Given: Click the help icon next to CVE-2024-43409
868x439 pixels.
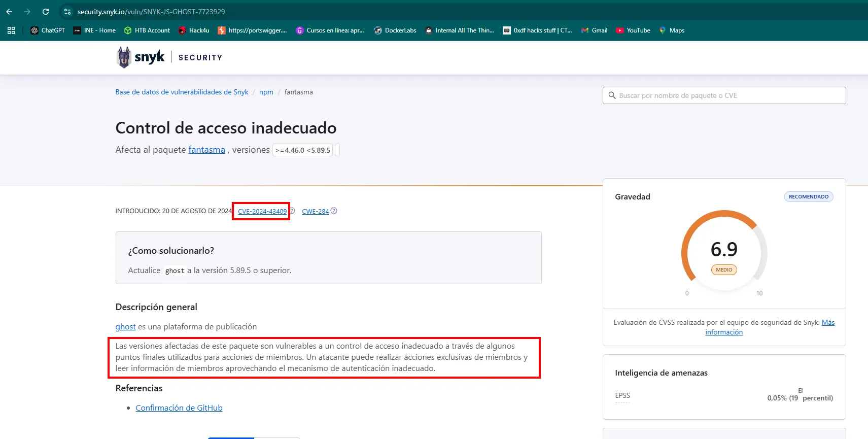Looking at the screenshot, I should 292,211.
